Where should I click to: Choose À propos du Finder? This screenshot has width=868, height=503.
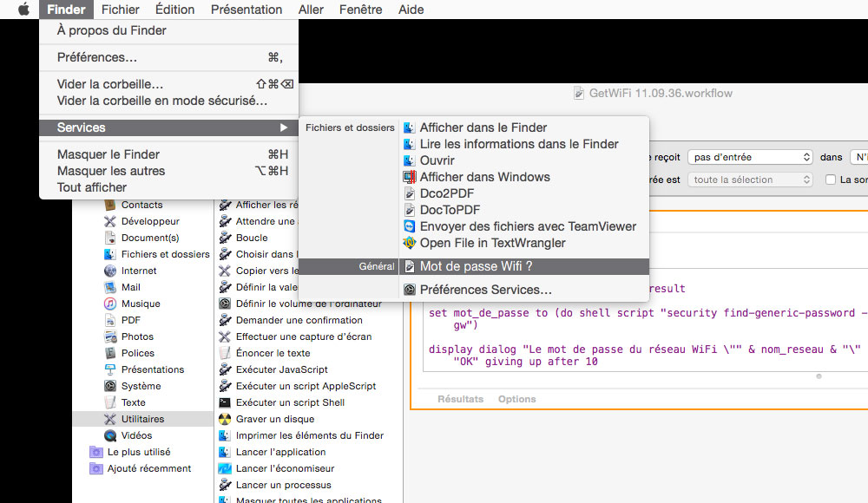[x=169, y=30]
